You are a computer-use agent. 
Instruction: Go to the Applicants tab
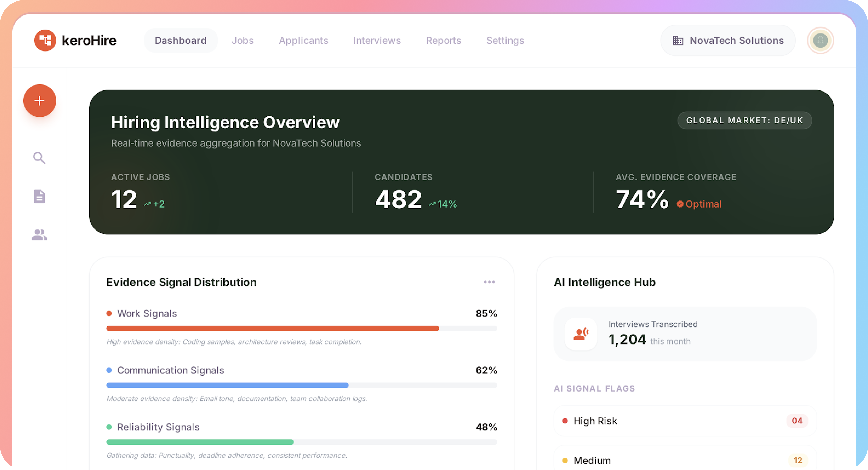coord(303,40)
